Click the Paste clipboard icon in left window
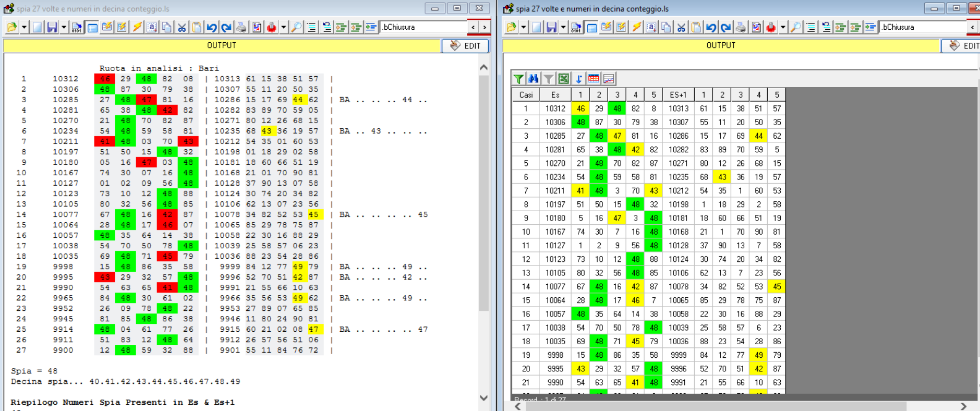This screenshot has width=980, height=411. click(197, 27)
